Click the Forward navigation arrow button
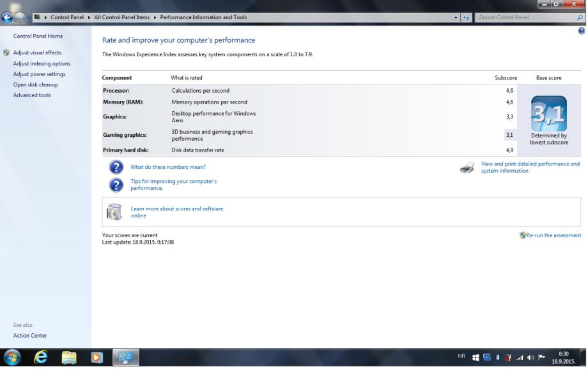 coord(20,17)
